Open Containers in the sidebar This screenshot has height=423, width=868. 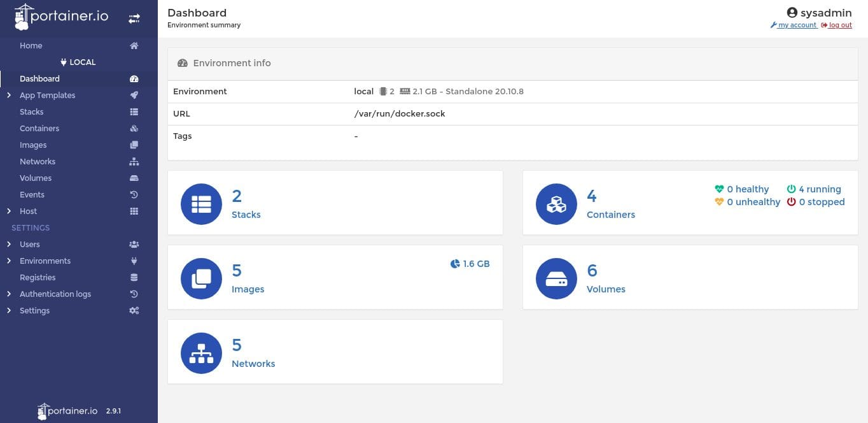[x=39, y=129]
